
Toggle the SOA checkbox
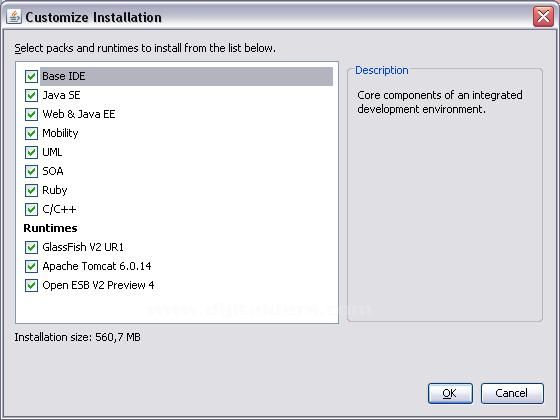coord(31,171)
